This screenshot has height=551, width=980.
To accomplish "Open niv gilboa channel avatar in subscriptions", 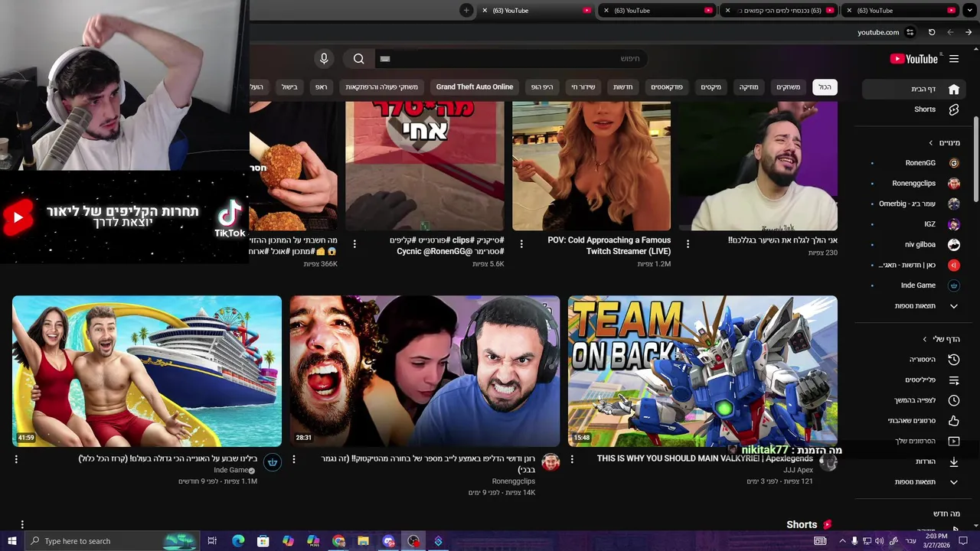I will coord(954,245).
